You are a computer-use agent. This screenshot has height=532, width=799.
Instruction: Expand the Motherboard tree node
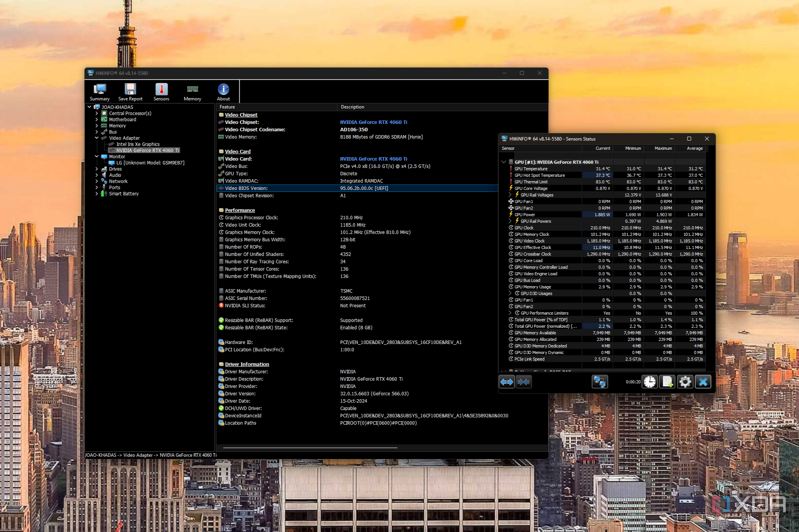pos(97,120)
